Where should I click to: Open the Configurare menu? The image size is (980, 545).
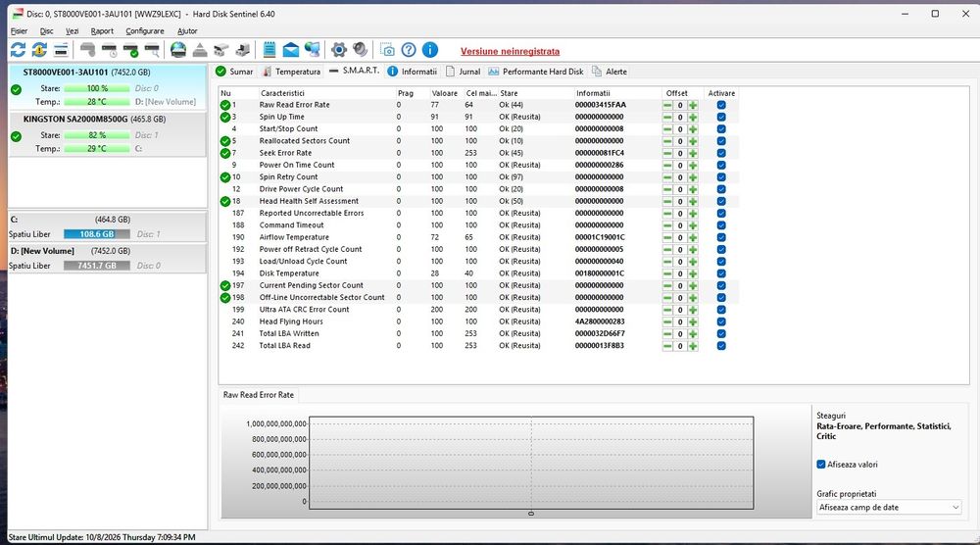pos(144,30)
